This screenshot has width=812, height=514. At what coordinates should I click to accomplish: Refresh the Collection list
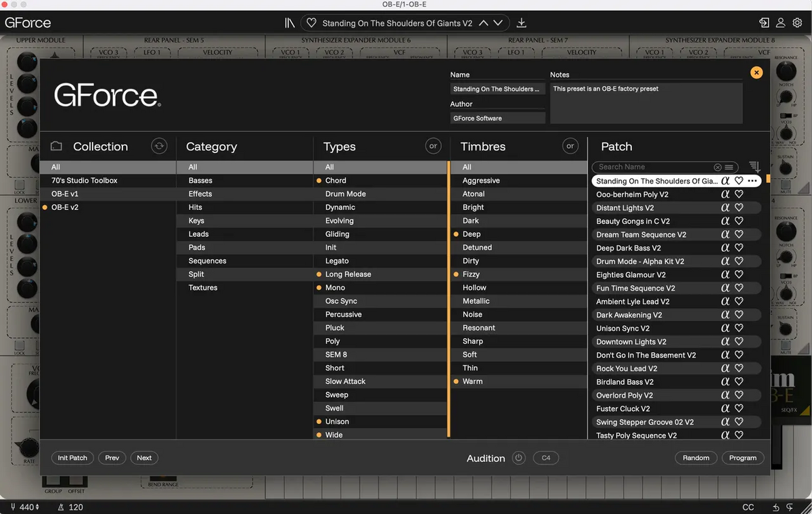pyautogui.click(x=159, y=146)
